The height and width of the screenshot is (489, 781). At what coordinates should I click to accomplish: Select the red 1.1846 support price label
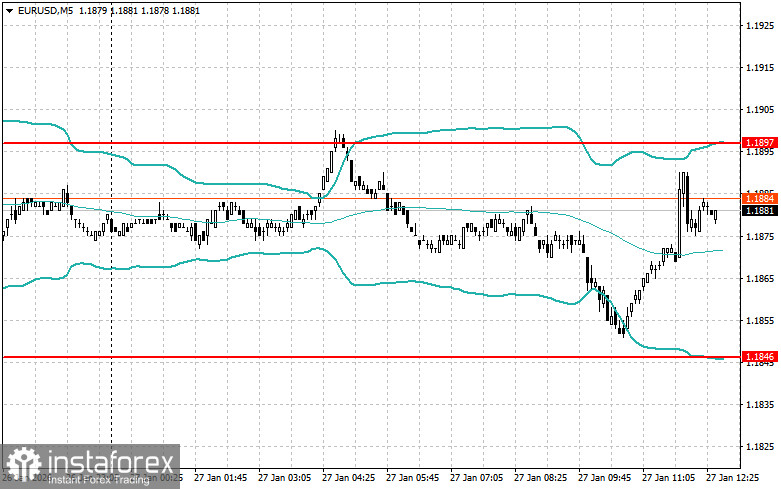pyautogui.click(x=760, y=357)
